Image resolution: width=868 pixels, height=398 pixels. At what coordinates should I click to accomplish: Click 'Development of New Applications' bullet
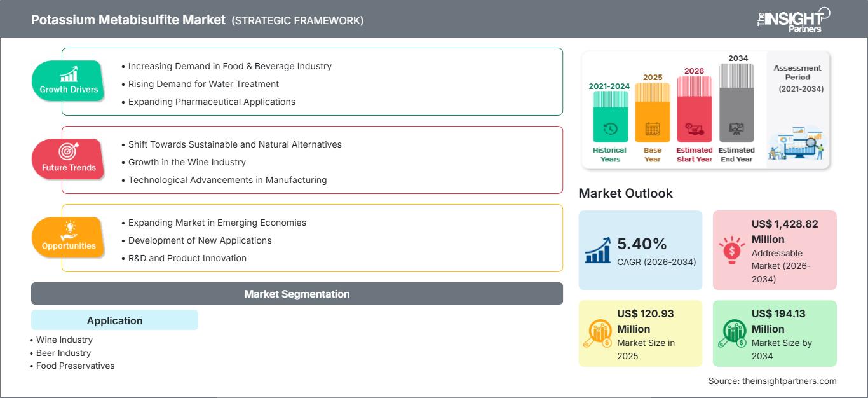[200, 240]
